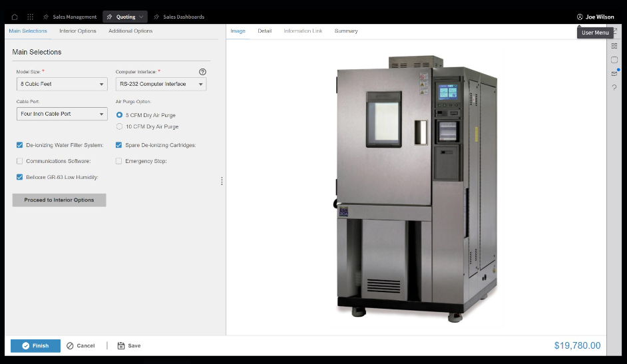627x364 pixels.
Task: Open the user profile icon for Joe Wilson
Action: [580, 17]
